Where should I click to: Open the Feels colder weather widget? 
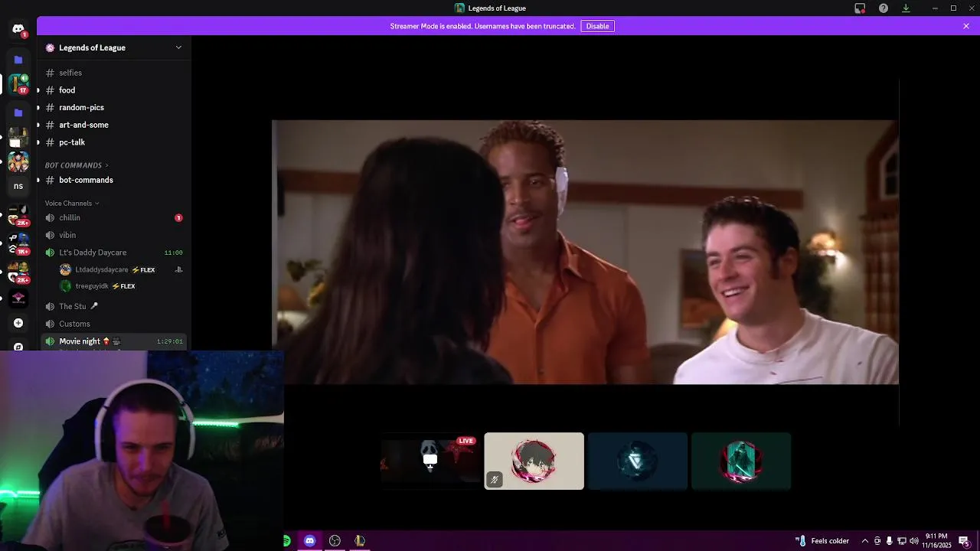point(822,541)
